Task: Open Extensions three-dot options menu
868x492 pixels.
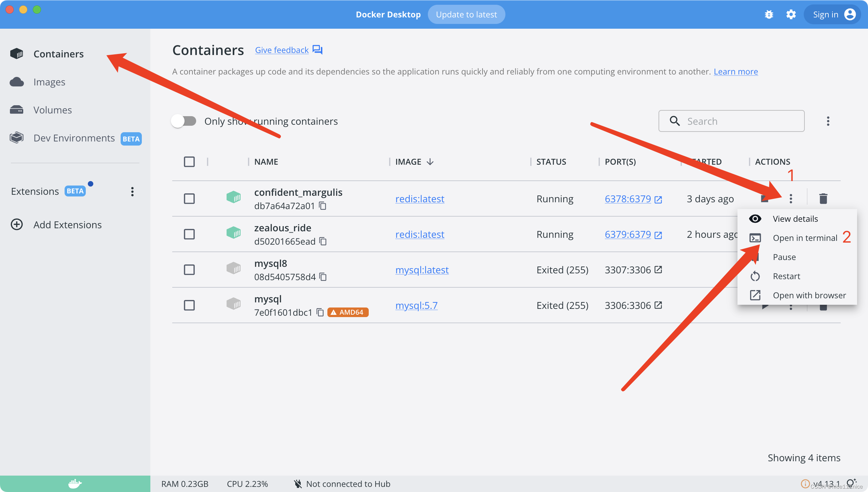Action: coord(132,191)
